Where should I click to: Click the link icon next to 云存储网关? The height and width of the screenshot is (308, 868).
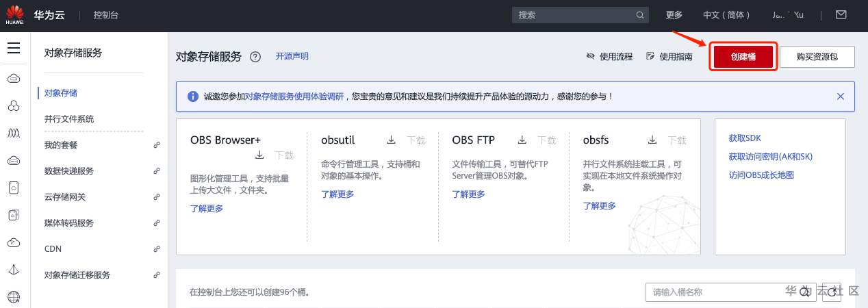[x=157, y=197]
